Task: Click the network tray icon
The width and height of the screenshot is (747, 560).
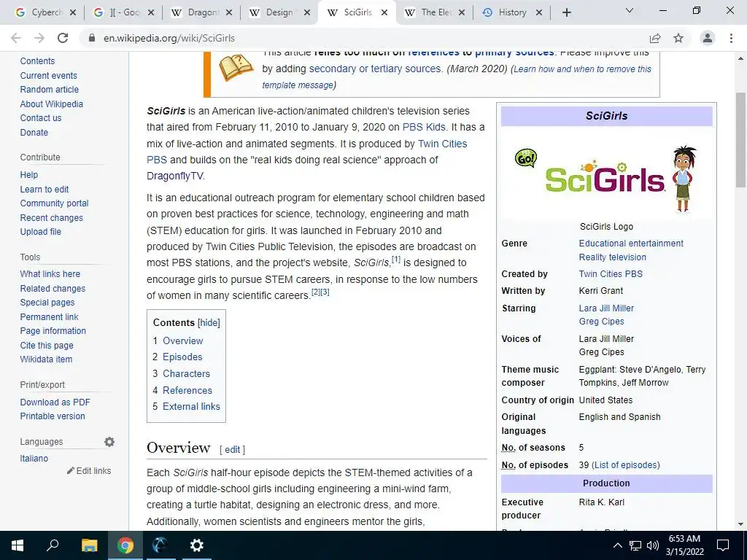Action: [x=635, y=545]
